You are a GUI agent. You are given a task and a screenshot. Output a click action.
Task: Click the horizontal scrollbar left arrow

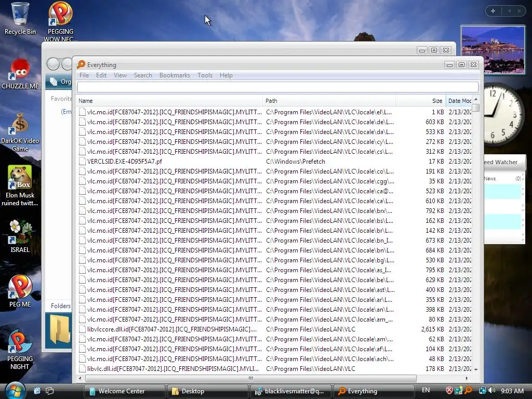point(80,378)
